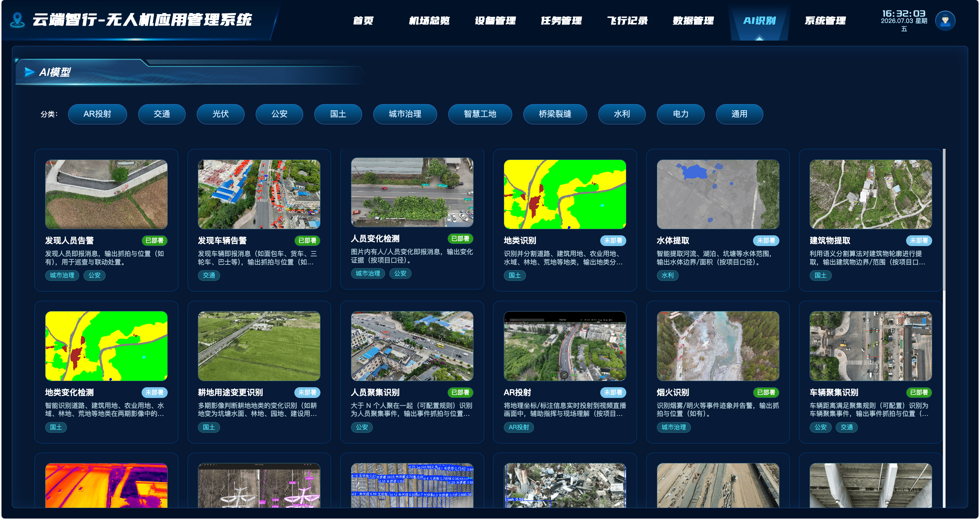Click 交通 tag on 车辆聚集识别 card
The image size is (980, 520).
[x=846, y=427]
